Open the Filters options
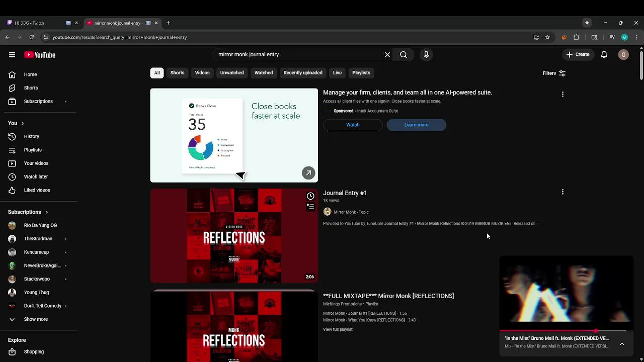 [554, 73]
